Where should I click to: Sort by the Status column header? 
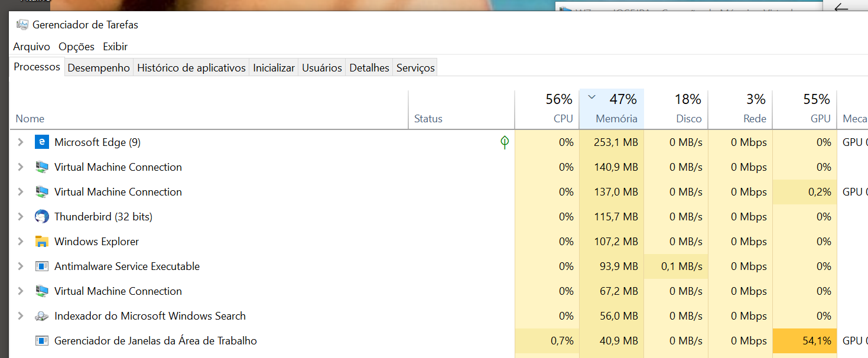[461, 110]
